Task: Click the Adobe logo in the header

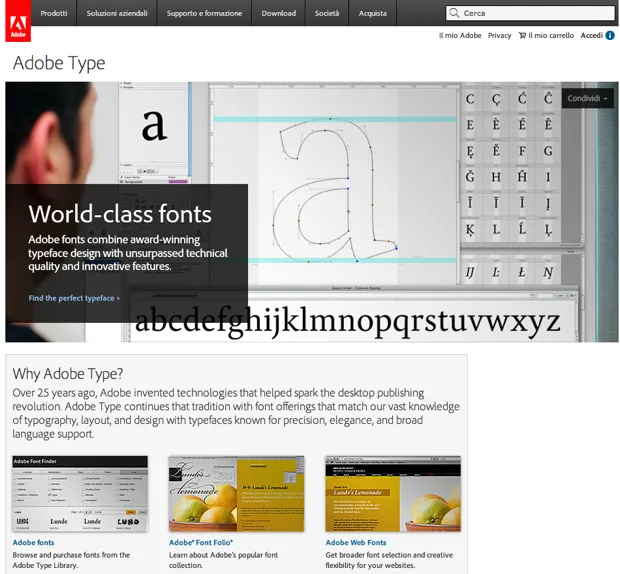Action: pos(18,21)
